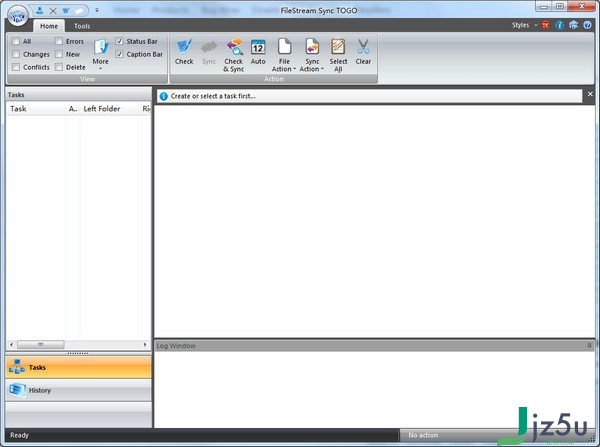
Task: Click the horizontal scrollbar thumb in Tasks list
Action: (x=41, y=344)
